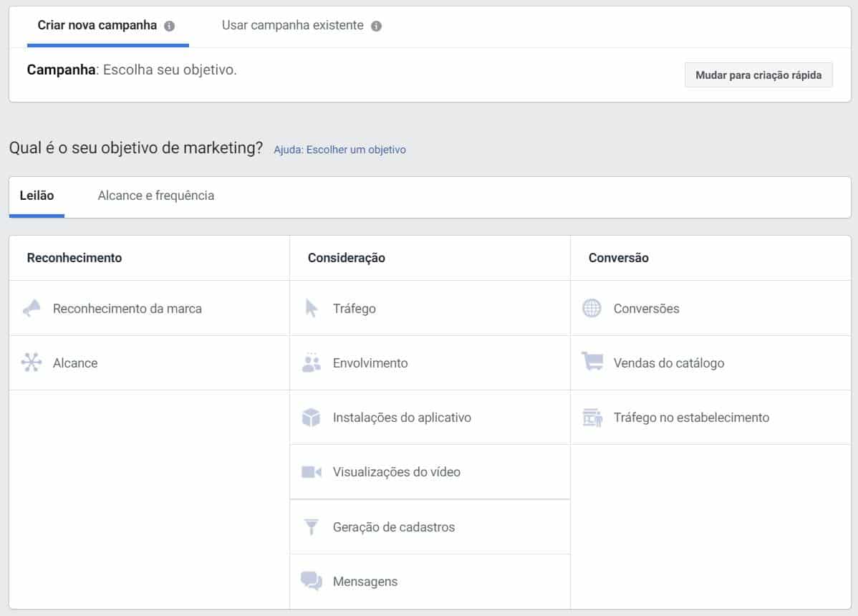
Task: Choose the Tráfego objective label
Action: pyautogui.click(x=354, y=309)
